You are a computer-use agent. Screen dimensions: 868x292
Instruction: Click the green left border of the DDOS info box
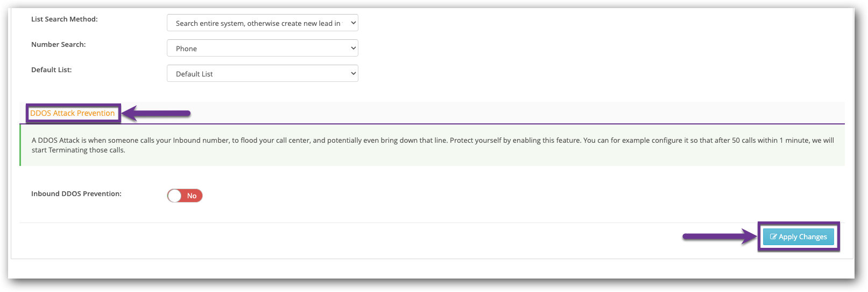coord(20,145)
